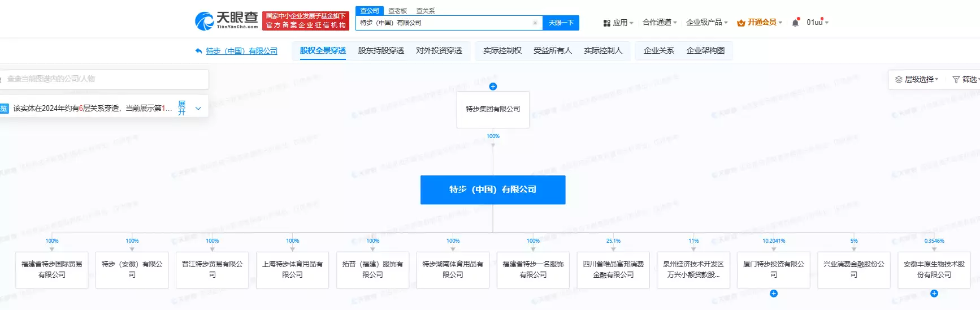Open 泉州经济技术开发区万兴小额贷款 node
Screen dimensions: 980x310
pos(694,270)
